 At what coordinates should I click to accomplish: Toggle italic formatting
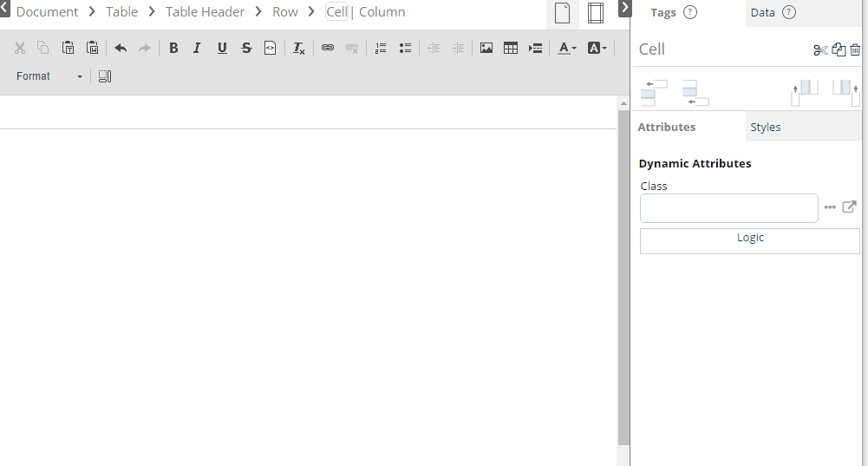(197, 49)
